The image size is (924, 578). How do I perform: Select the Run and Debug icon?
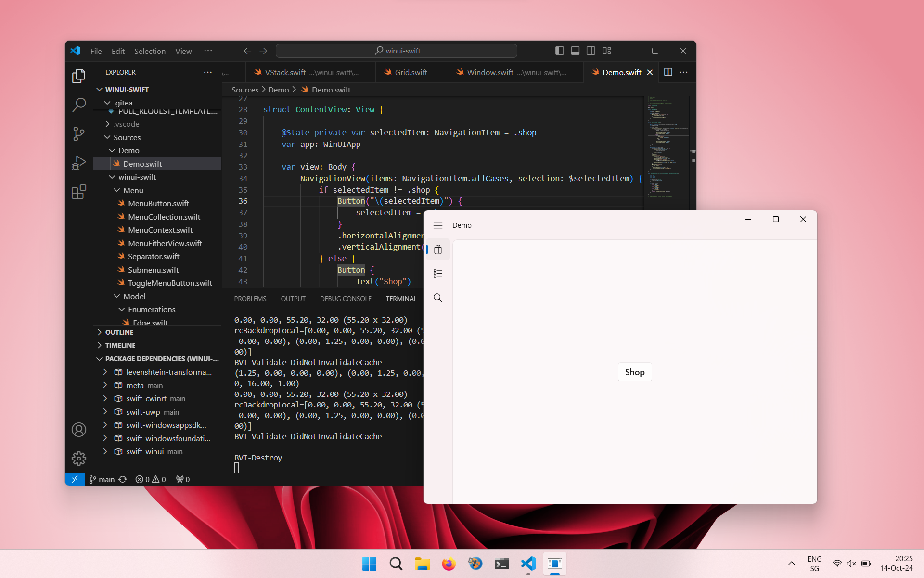point(78,163)
